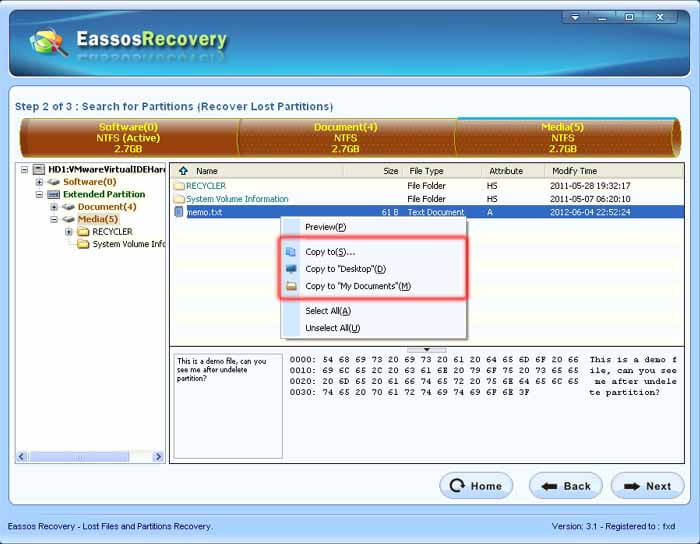This screenshot has height=544, width=700.
Task: Select HD1:VMwareVirtualIDEHard label in tree
Action: [x=107, y=169]
